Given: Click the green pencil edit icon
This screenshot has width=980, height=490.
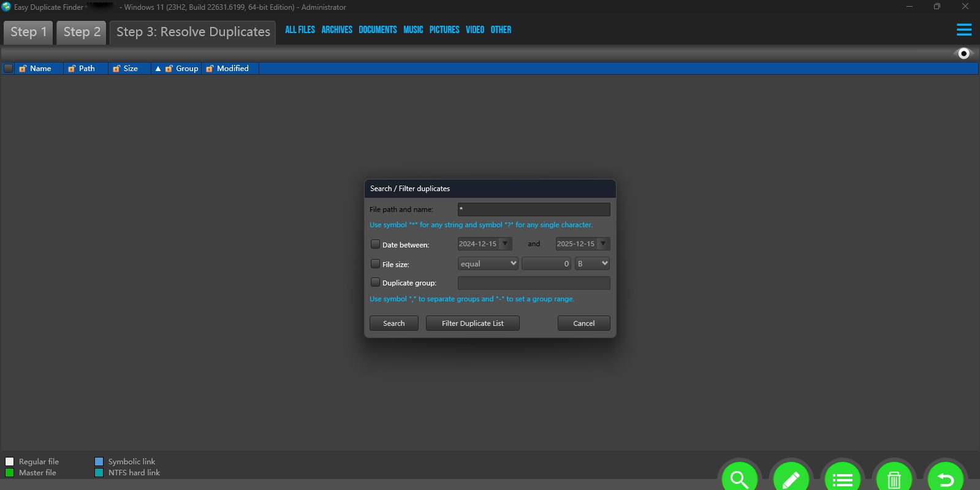Looking at the screenshot, I should point(791,478).
